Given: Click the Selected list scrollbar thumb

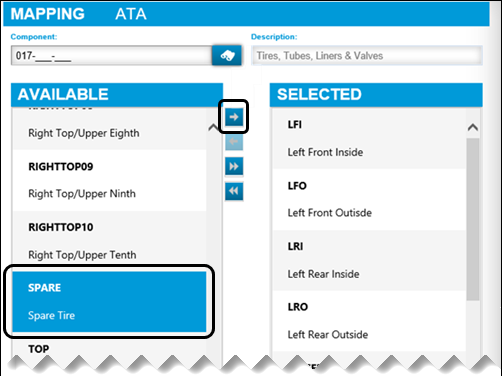Looking at the screenshot, I should click(x=473, y=219).
